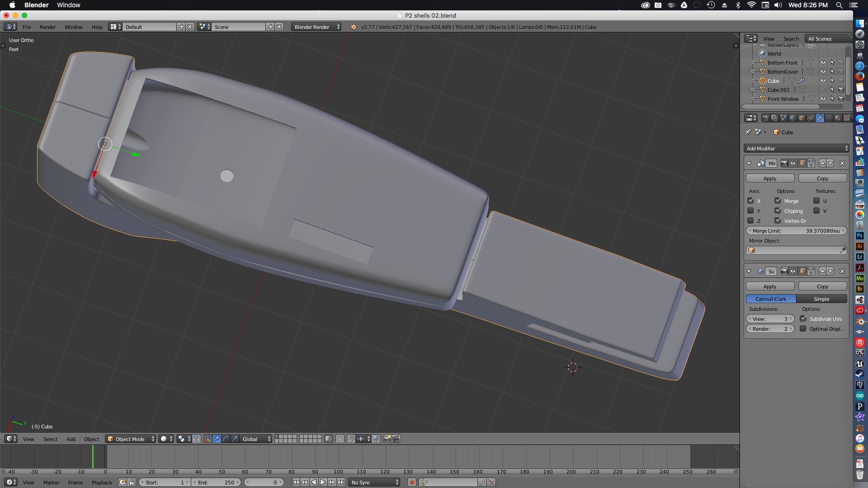Jump to the end frame
This screenshot has width=868, height=488.
(x=341, y=482)
